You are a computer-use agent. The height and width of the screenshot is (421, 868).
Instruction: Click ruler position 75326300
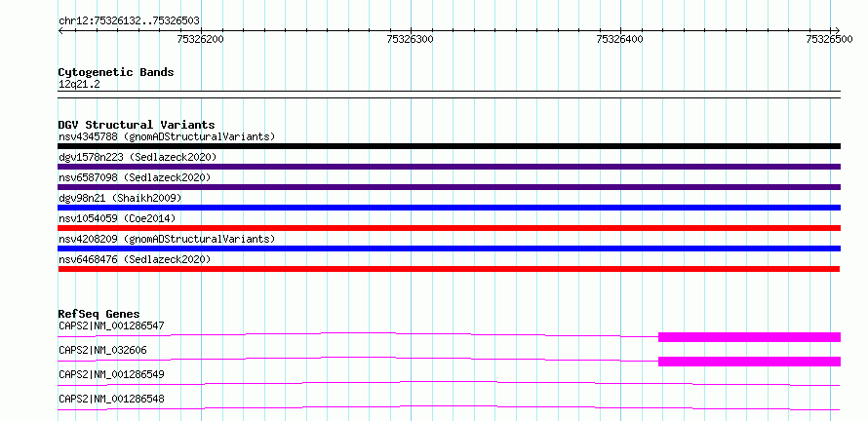(411, 39)
